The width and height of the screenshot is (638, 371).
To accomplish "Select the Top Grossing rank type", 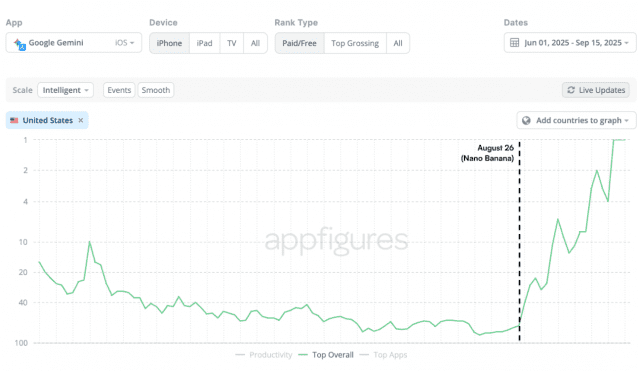I will coord(355,43).
